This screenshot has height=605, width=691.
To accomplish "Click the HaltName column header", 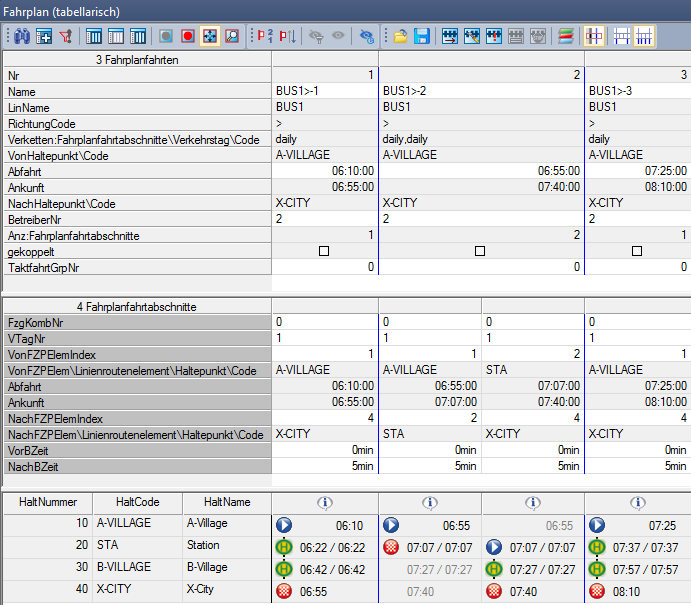I will coord(227,502).
